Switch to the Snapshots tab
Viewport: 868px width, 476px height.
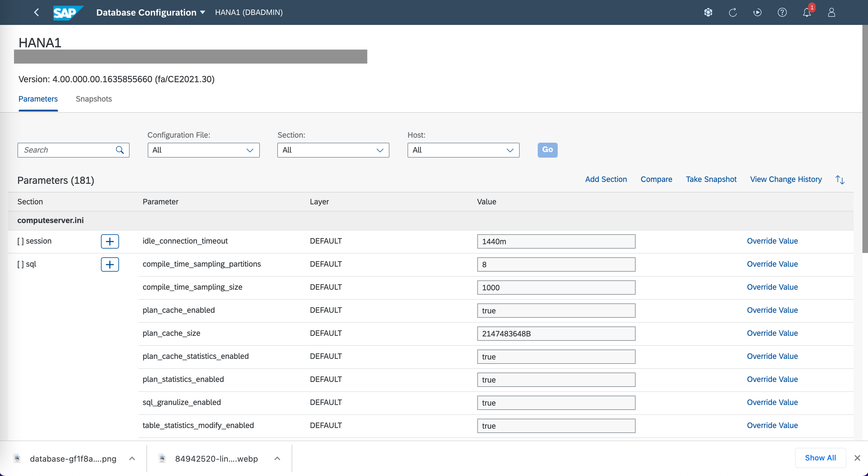94,99
